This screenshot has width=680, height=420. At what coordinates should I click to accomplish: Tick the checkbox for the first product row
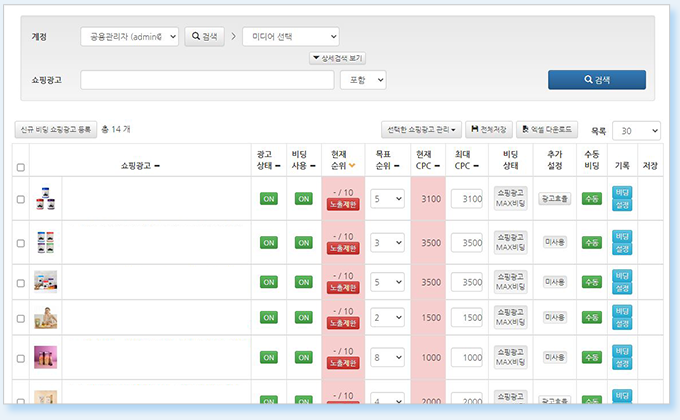[x=21, y=199]
